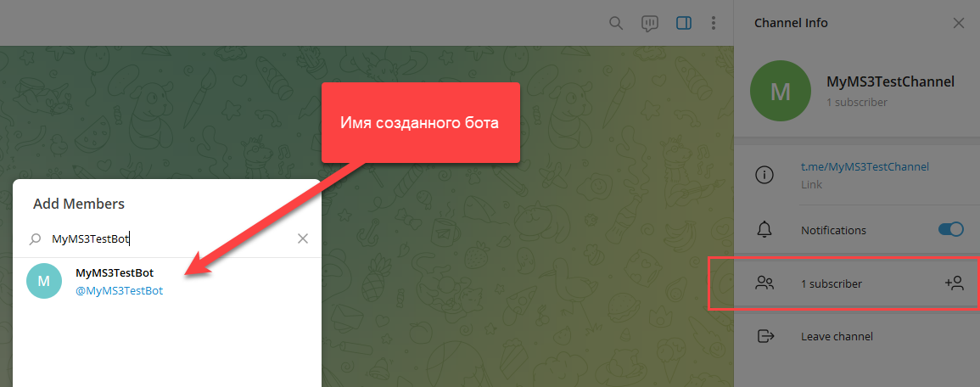Screen dimensions: 980x387
Task: Click the add subscriber icon
Action: [954, 283]
